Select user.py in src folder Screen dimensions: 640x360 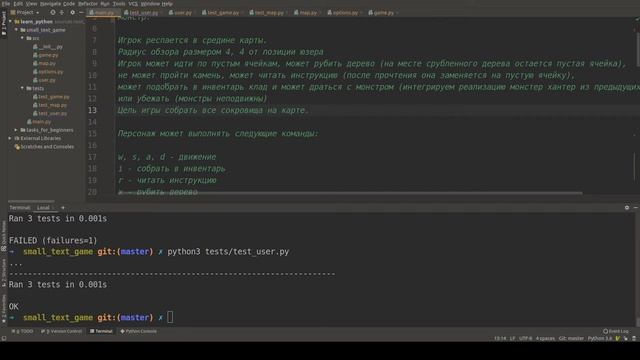(44, 80)
